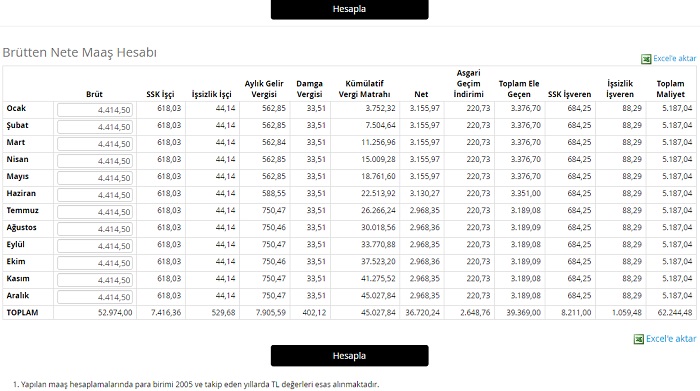
Task: Focus the Mayıs Brüt input field
Action: 95,178
